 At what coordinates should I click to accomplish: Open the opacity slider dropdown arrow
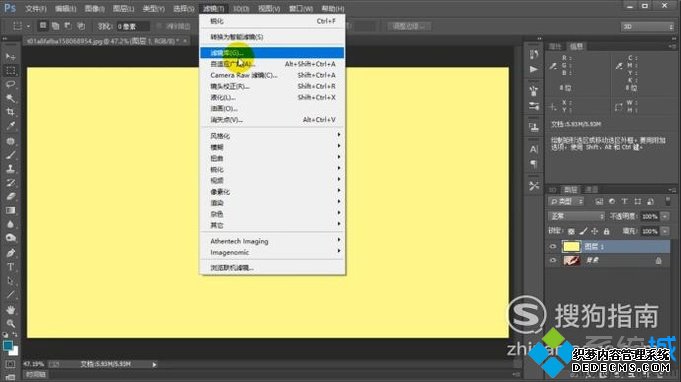coord(664,216)
